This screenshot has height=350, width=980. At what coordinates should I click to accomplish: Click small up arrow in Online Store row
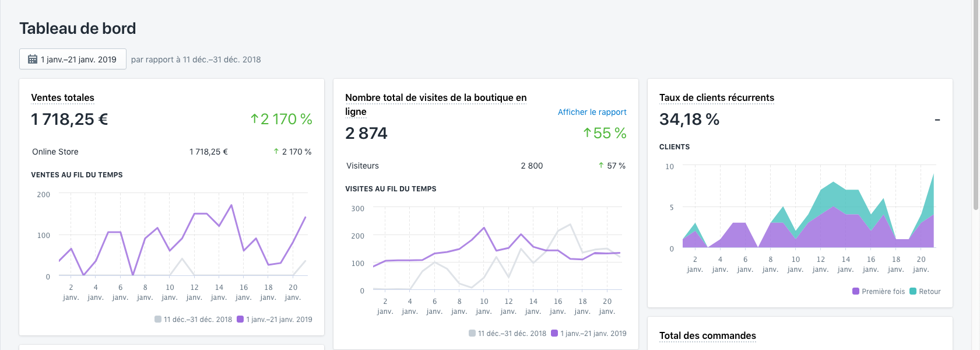click(276, 151)
